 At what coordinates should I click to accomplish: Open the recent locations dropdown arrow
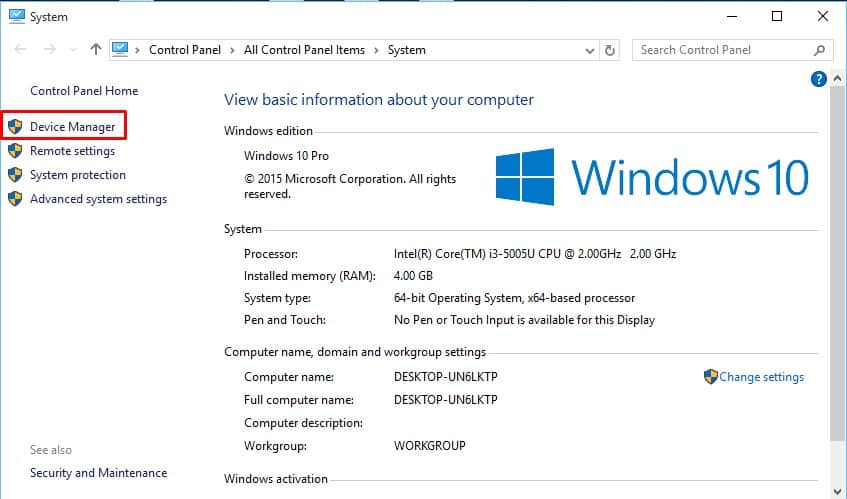pyautogui.click(x=73, y=50)
